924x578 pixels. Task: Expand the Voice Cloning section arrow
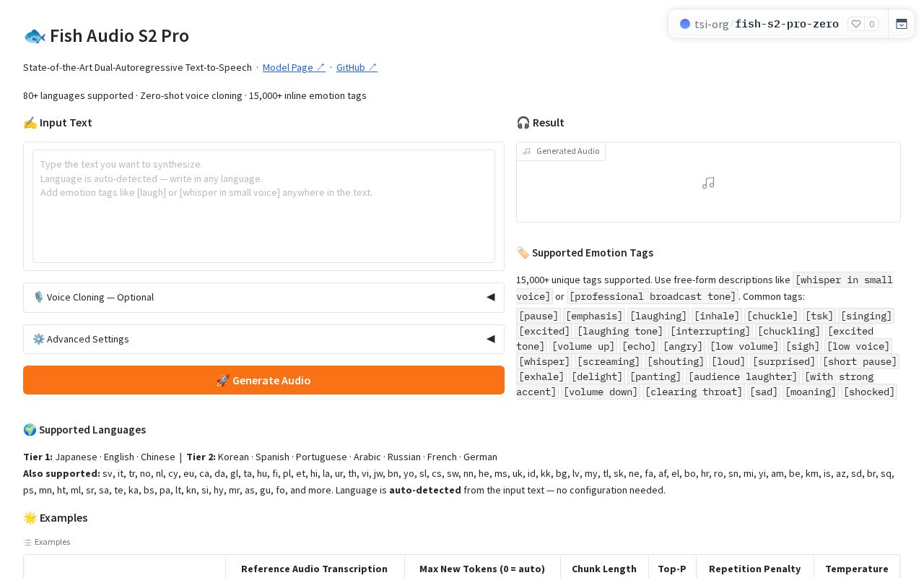click(x=491, y=297)
